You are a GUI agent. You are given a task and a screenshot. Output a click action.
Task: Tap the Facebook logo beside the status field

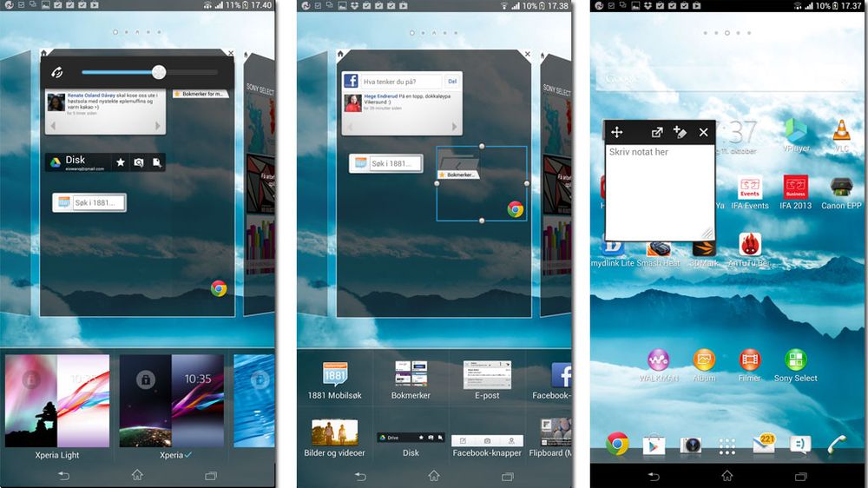click(x=351, y=81)
